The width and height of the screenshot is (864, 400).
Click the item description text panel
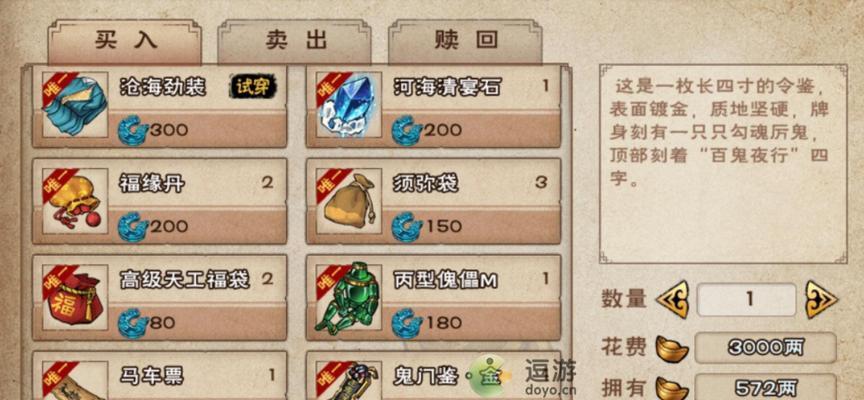pos(723,164)
